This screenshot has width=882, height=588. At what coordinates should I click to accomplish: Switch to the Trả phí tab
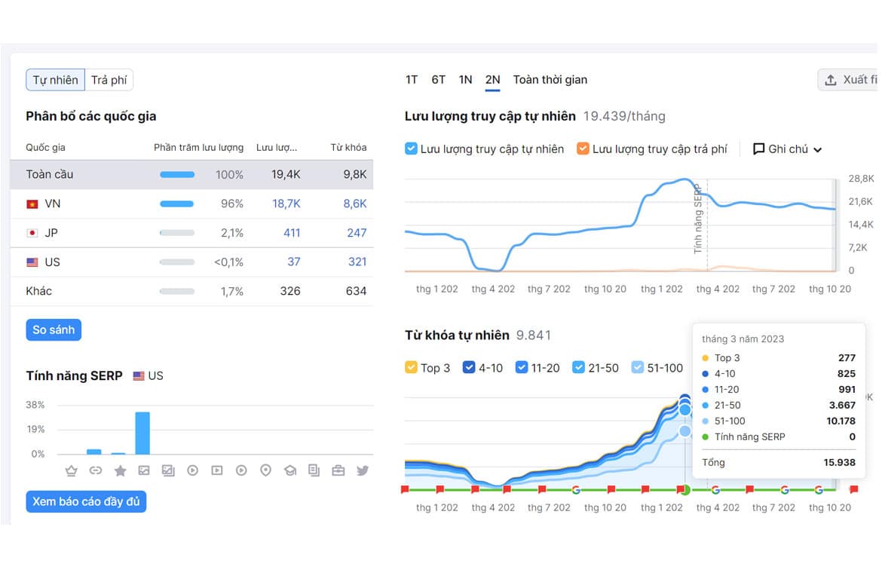109,80
